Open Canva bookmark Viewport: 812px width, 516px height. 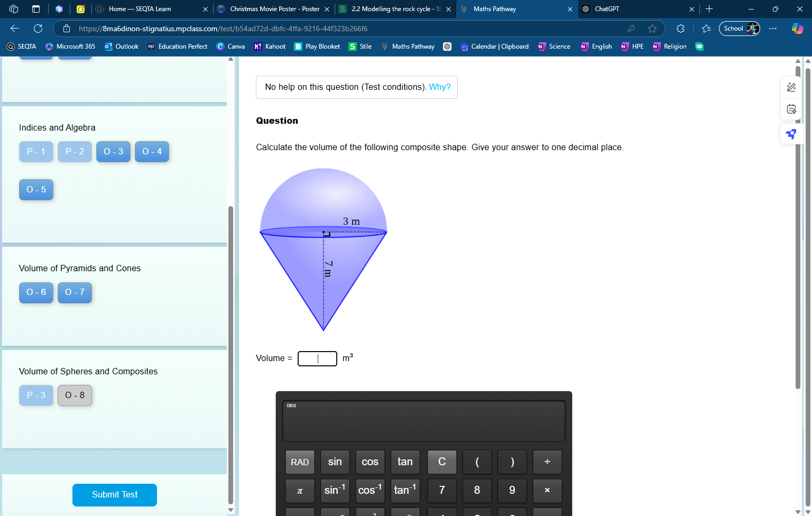coord(231,47)
